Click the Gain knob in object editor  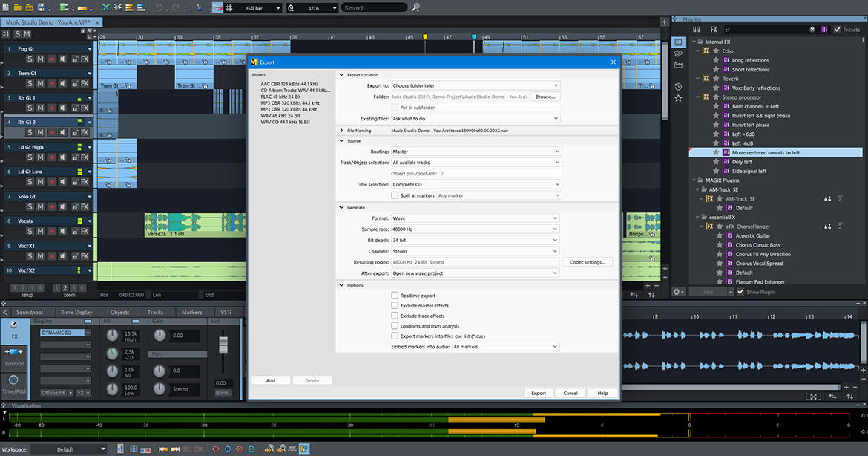click(x=160, y=335)
